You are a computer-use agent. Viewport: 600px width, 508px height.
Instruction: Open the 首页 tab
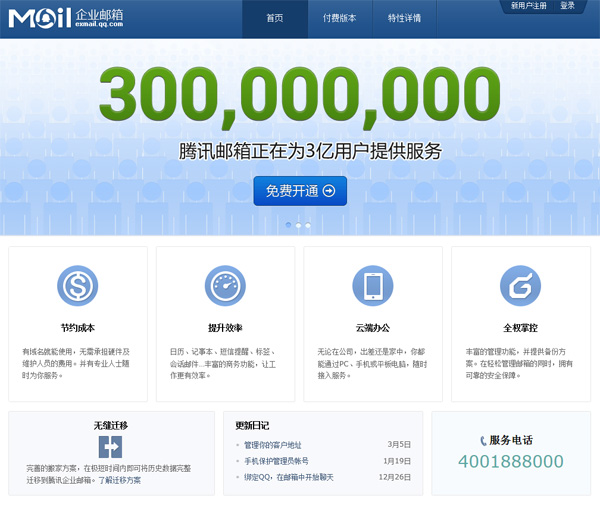point(275,19)
